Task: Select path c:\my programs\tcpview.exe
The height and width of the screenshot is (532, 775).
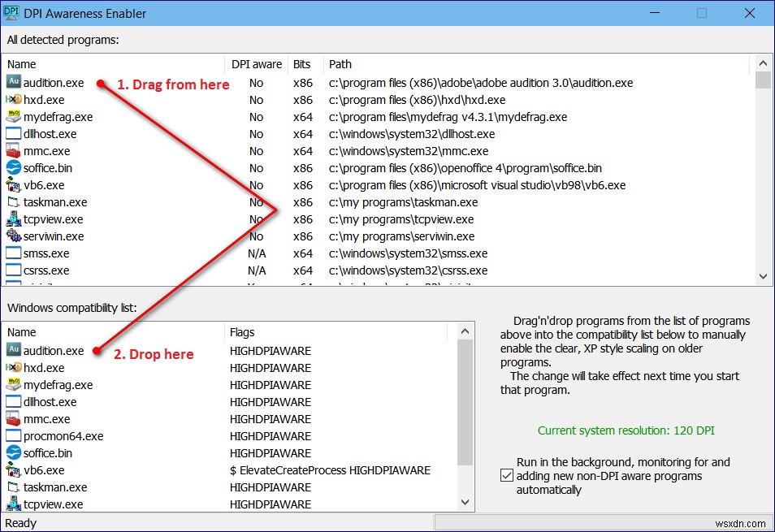Action: 401,219
